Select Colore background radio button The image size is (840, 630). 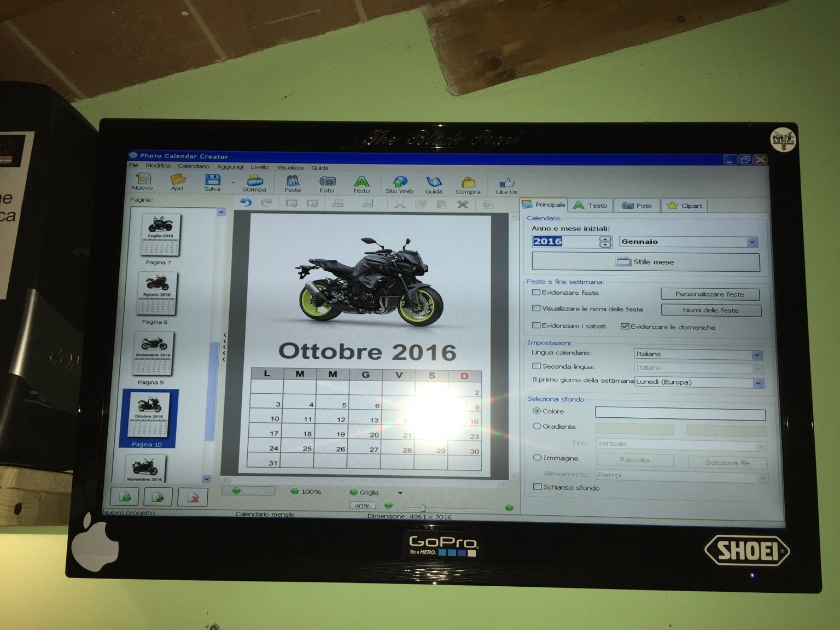536,411
